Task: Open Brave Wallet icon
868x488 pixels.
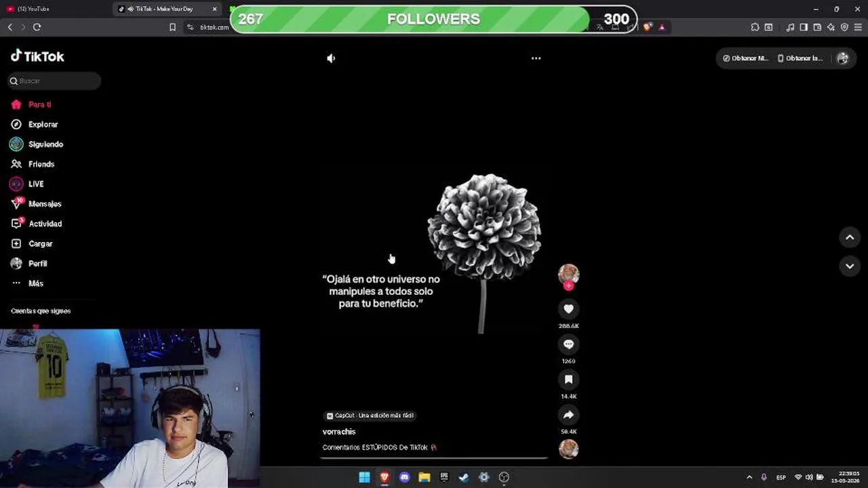Action: click(x=817, y=27)
